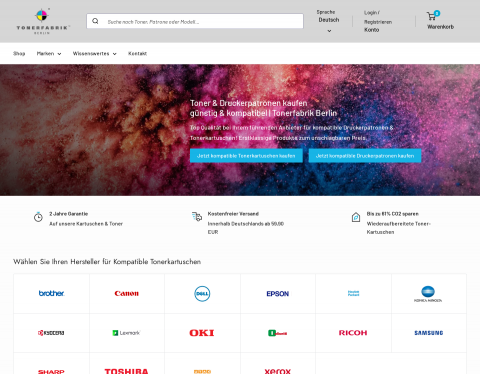
Task: Select the OKI brand logo
Action: pyautogui.click(x=202, y=333)
